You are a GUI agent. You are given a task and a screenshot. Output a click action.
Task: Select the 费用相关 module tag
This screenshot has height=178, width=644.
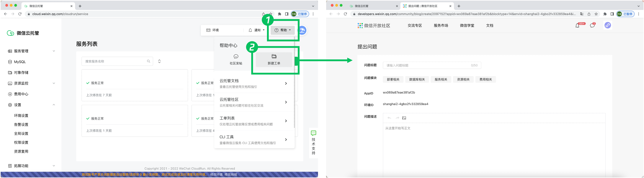(485, 79)
